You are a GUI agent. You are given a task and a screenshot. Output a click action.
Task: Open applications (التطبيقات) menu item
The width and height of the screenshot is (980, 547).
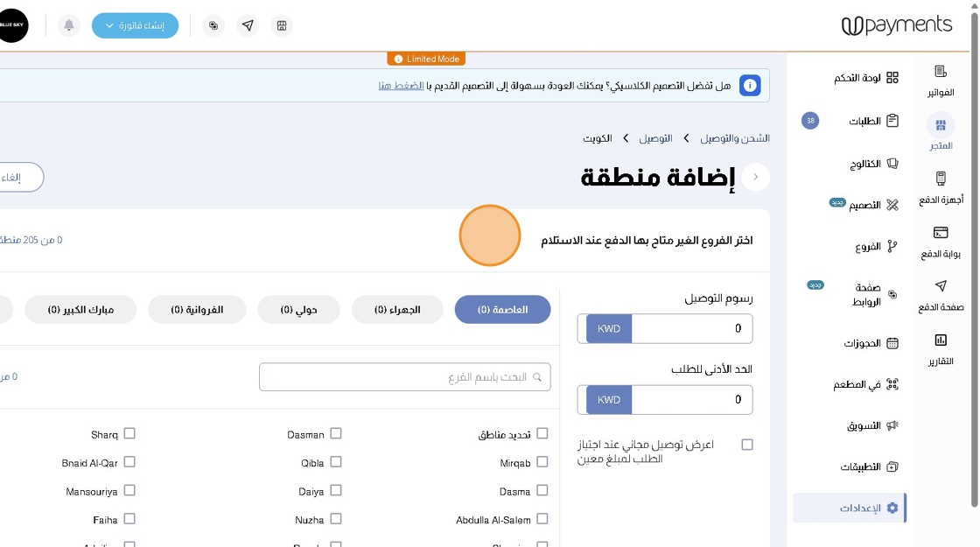tap(870, 467)
